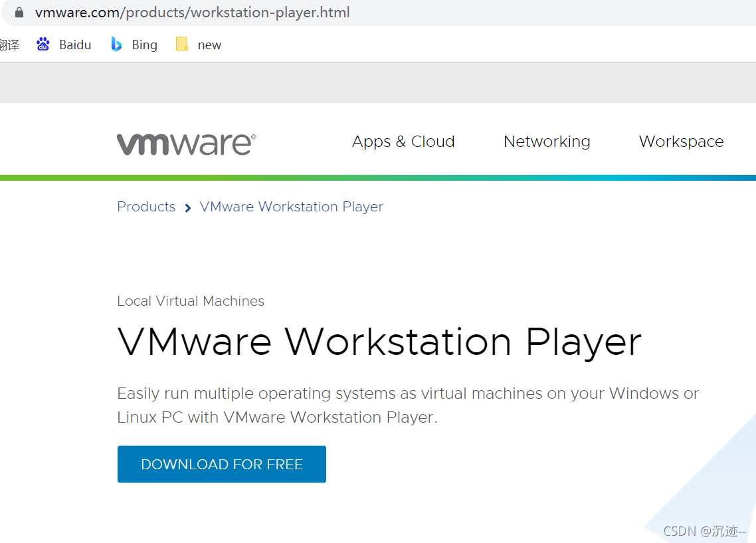Open the VMware Workstation Player breadcrumb link

pos(291,207)
